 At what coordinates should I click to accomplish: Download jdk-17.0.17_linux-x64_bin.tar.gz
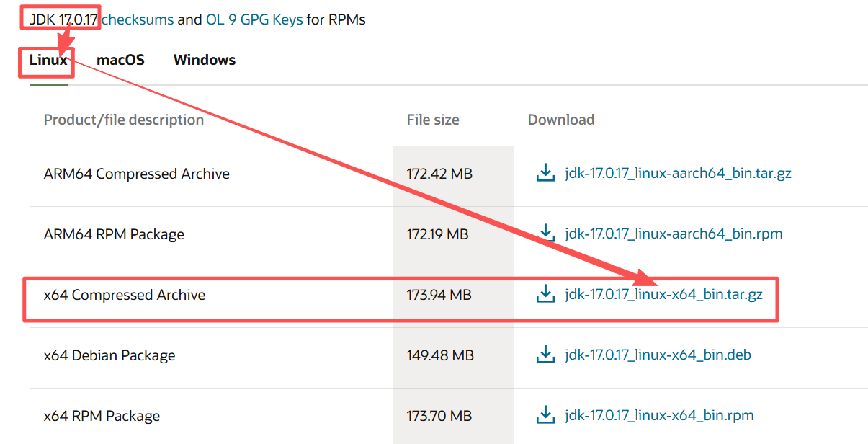[664, 295]
